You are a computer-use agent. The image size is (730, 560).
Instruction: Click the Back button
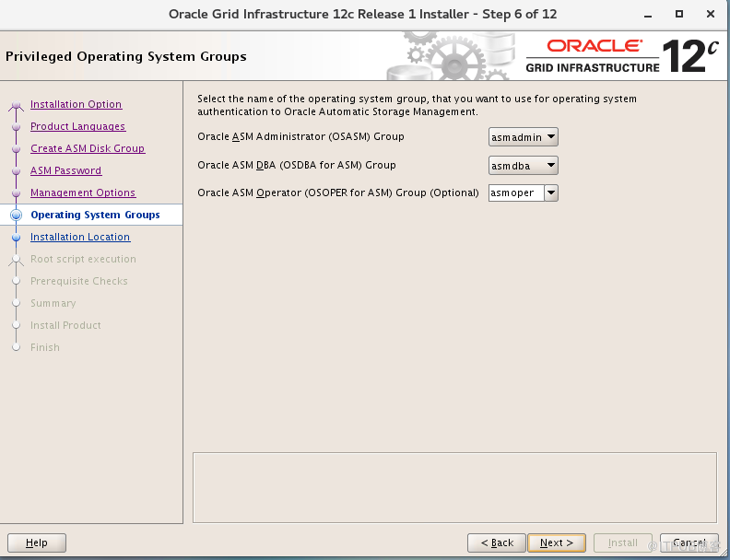coord(496,542)
